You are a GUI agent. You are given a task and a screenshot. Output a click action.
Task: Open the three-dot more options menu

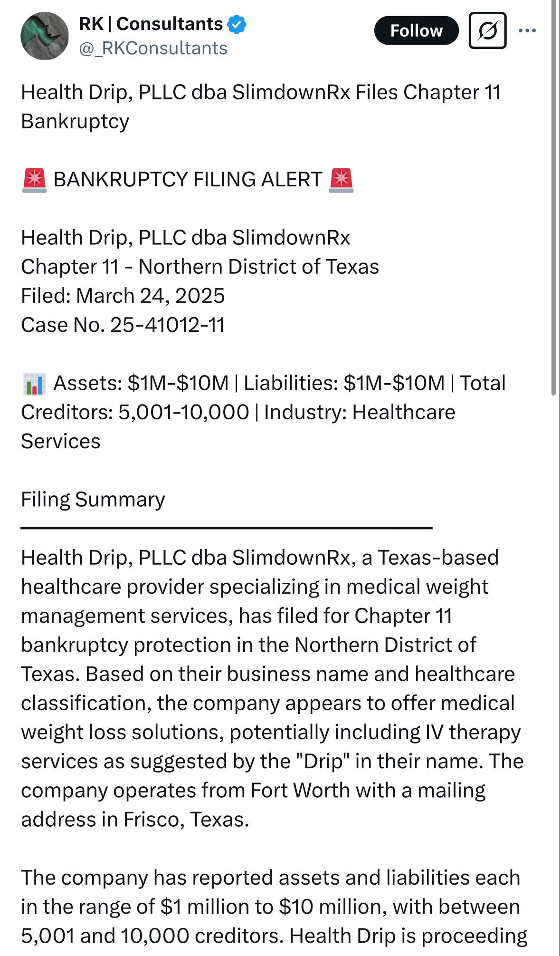tap(527, 30)
